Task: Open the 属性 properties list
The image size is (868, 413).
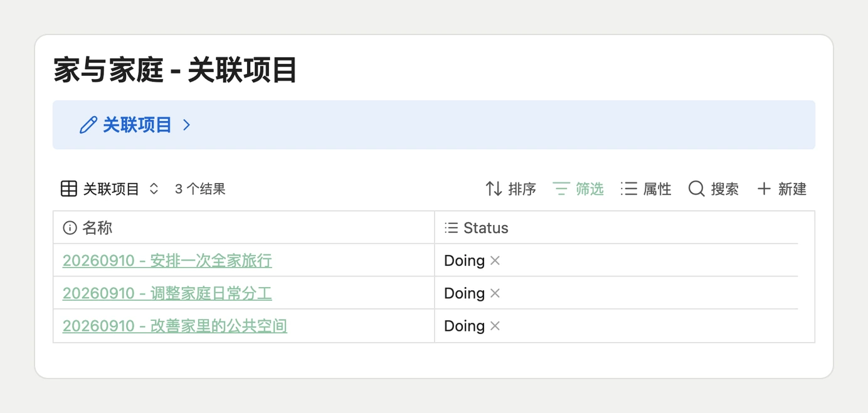Action: click(x=646, y=189)
